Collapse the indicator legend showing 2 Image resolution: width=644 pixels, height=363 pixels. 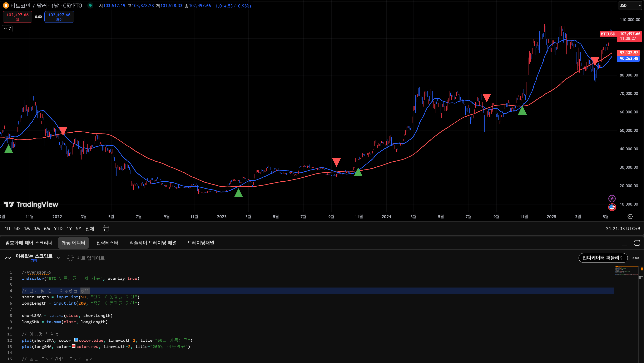[7, 29]
